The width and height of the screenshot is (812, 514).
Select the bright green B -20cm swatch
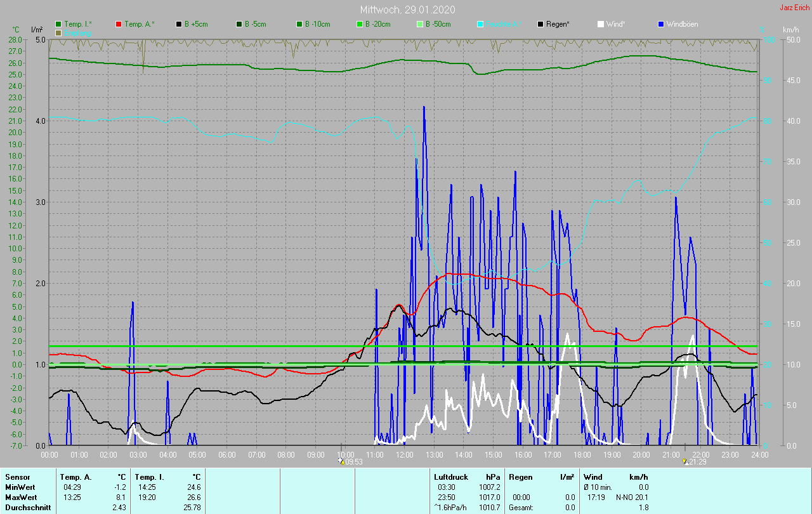click(x=360, y=24)
